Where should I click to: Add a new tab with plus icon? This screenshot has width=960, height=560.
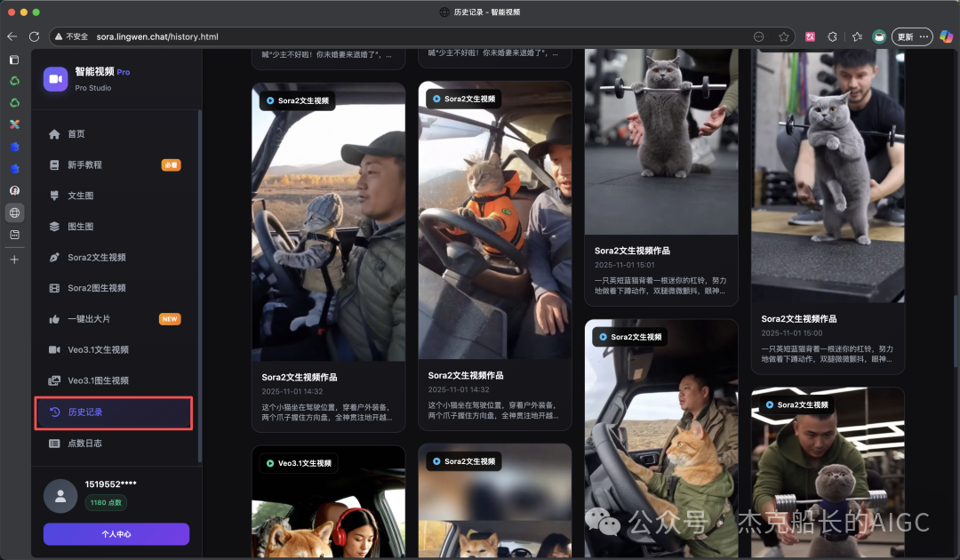15,260
